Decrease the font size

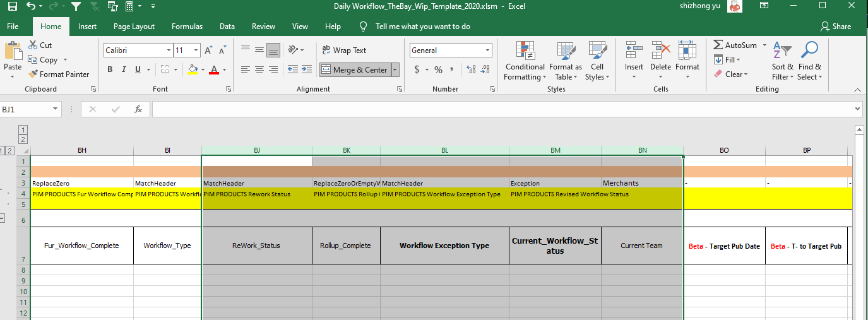coord(223,50)
